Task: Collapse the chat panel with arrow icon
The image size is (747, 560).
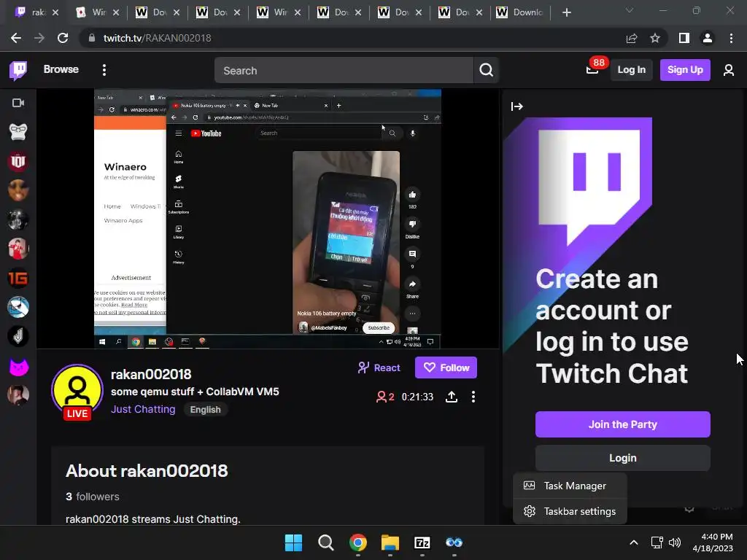Action: 517,106
